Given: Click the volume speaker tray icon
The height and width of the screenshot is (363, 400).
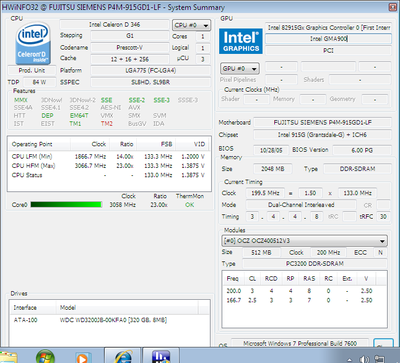Looking at the screenshot, I should tap(364, 359).
